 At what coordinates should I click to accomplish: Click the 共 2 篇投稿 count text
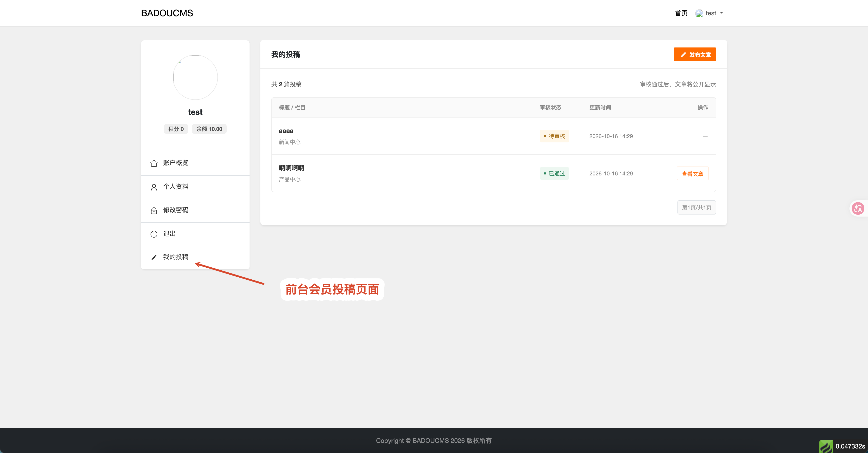click(286, 84)
